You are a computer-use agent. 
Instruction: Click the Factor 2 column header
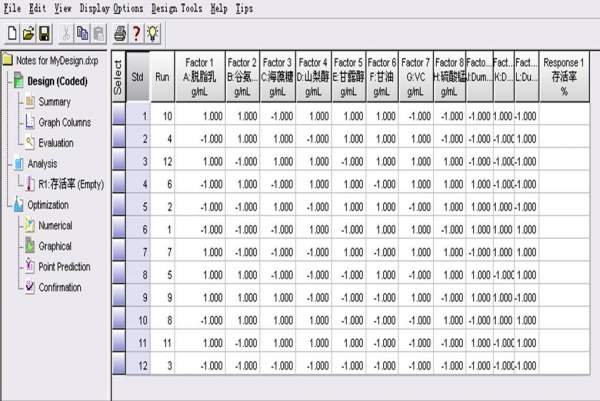[x=242, y=77]
